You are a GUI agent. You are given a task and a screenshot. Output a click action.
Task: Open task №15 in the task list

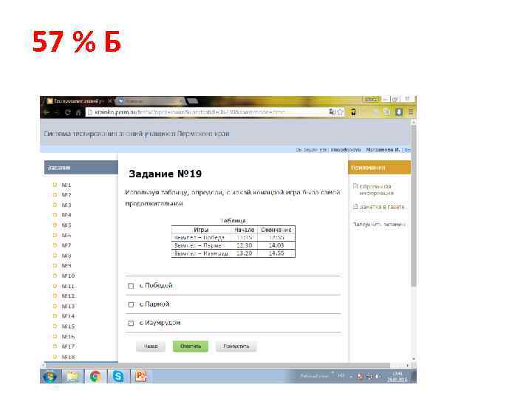[x=68, y=327]
